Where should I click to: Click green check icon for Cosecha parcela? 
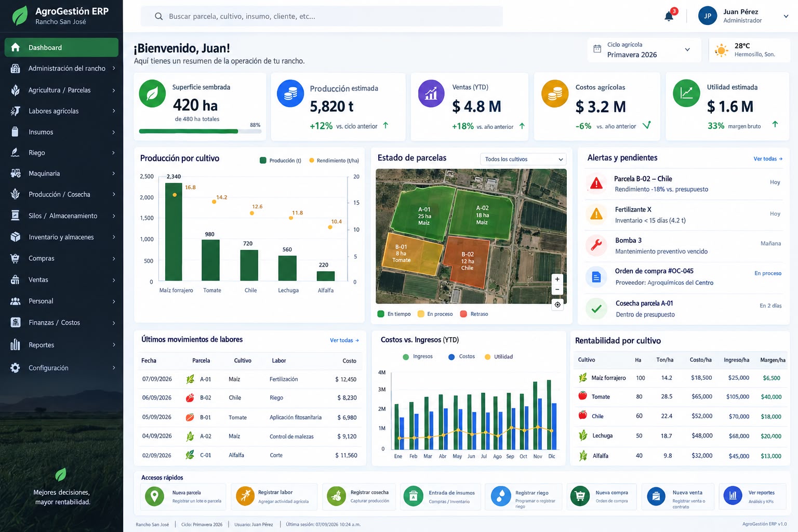(x=596, y=309)
